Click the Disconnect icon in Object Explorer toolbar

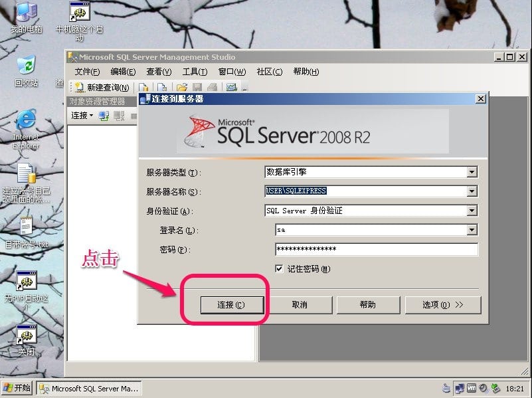coord(120,113)
